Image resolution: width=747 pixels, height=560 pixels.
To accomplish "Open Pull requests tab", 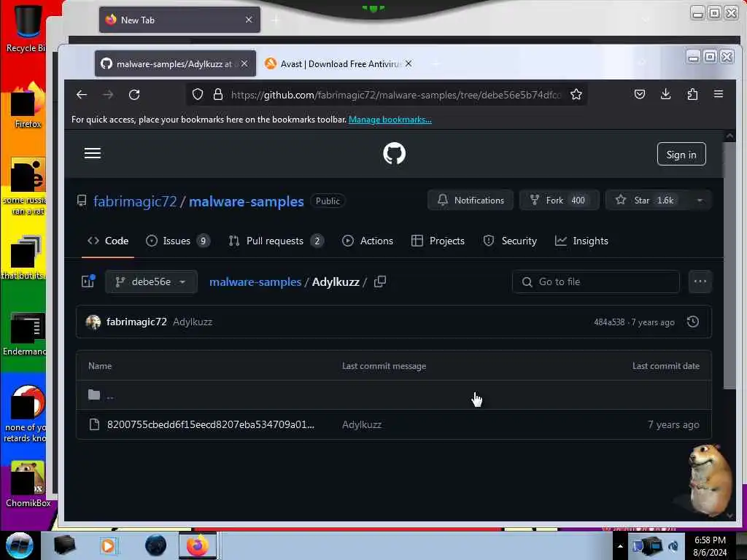I will tap(276, 241).
